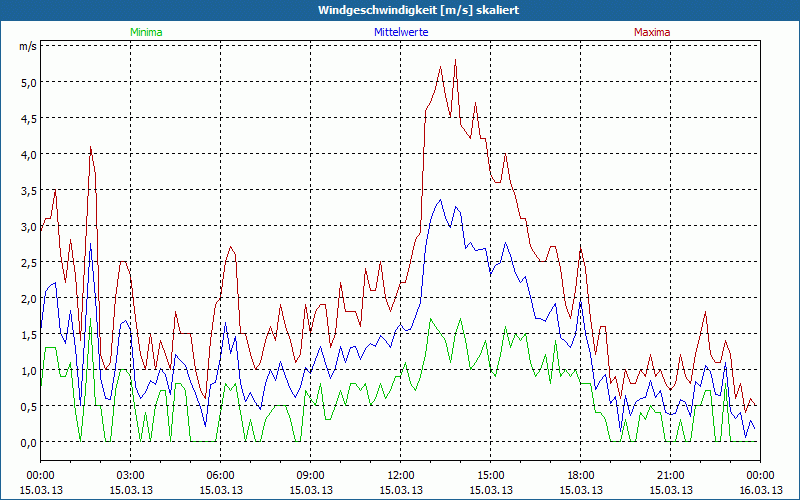The width and height of the screenshot is (800, 500).
Task: Click the '4,0' y-axis value
Action: tap(29, 154)
